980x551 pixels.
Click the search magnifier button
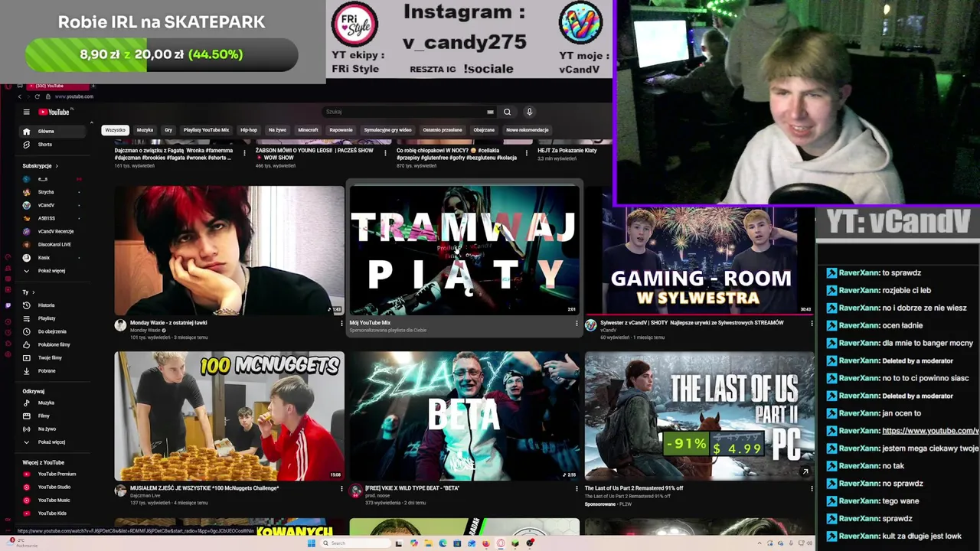[x=507, y=112]
